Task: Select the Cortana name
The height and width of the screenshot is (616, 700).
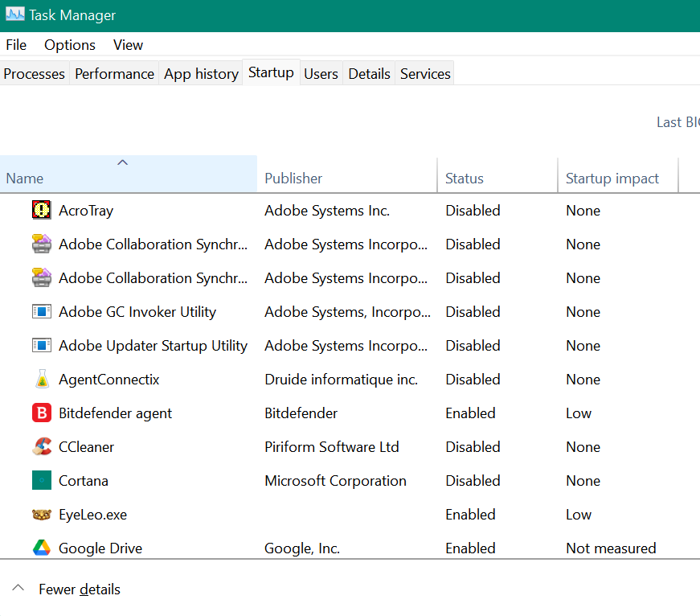Action: click(84, 481)
